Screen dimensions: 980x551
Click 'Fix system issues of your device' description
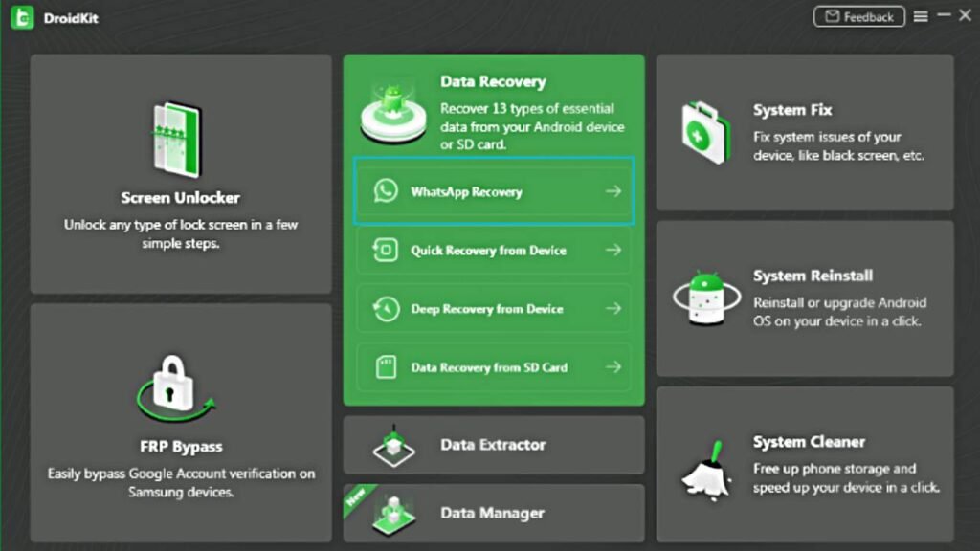(x=838, y=146)
